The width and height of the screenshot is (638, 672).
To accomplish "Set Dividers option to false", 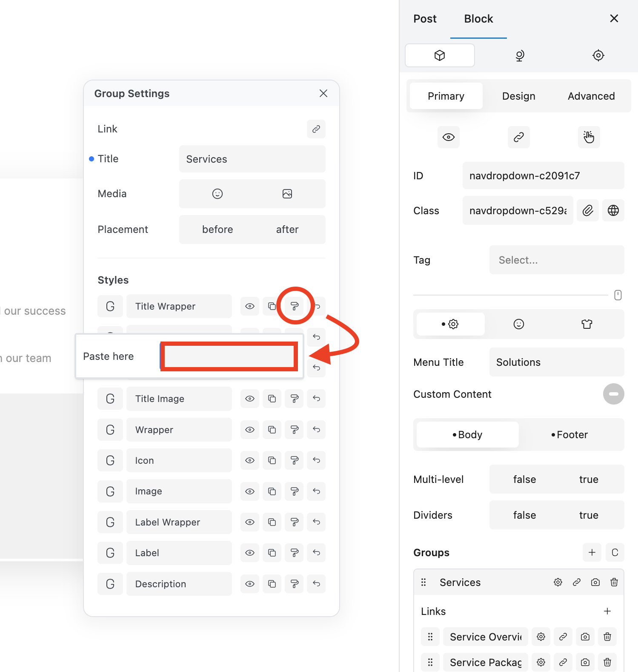I will tap(524, 515).
